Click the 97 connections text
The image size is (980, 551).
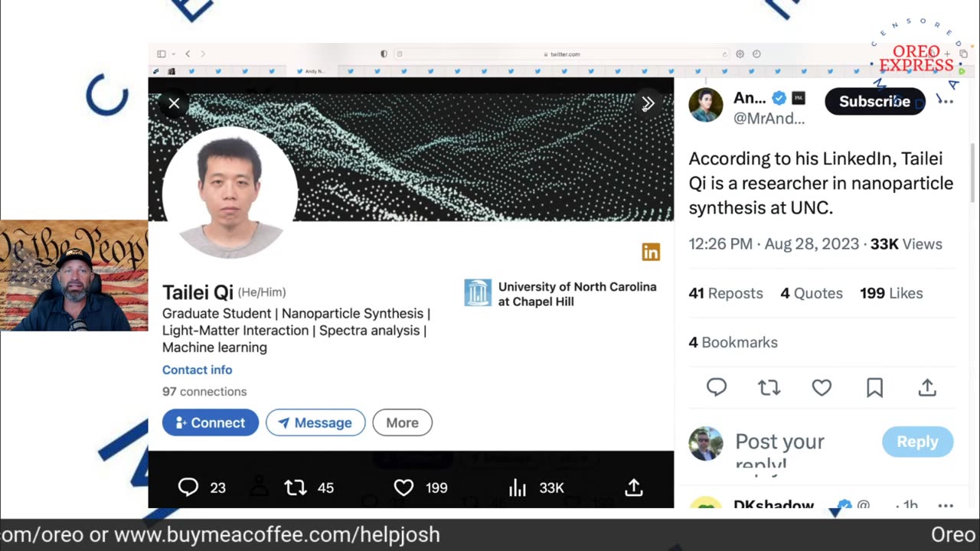coord(204,391)
